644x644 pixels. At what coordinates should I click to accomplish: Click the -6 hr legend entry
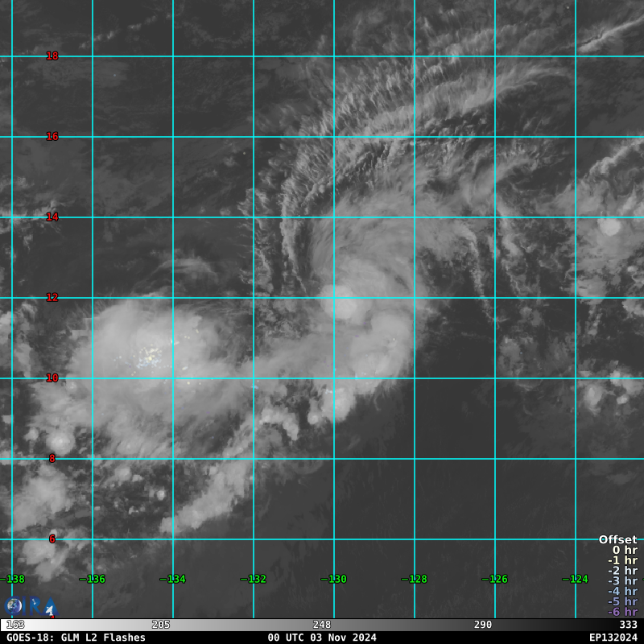pos(622,612)
